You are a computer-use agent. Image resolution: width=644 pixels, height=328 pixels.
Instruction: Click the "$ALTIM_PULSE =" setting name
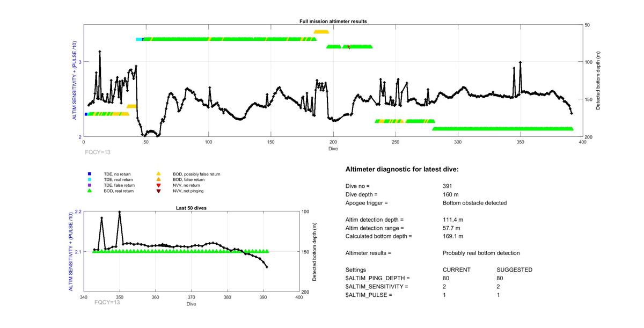[369, 295]
